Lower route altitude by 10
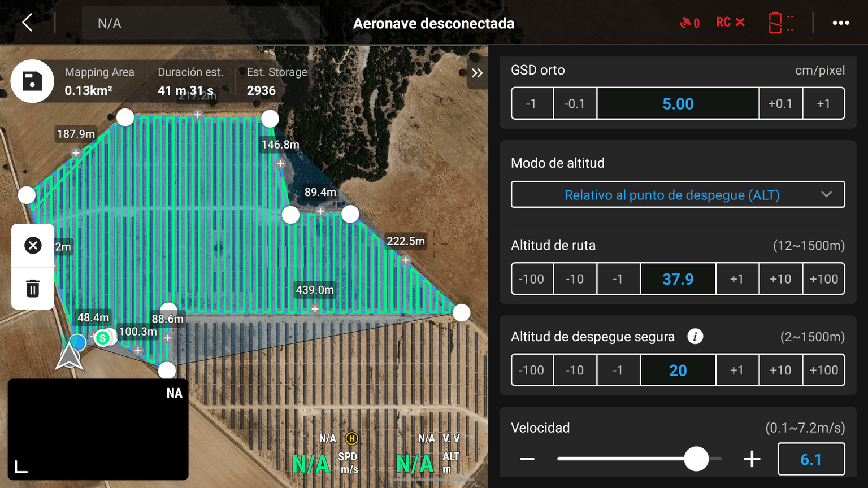 click(575, 278)
